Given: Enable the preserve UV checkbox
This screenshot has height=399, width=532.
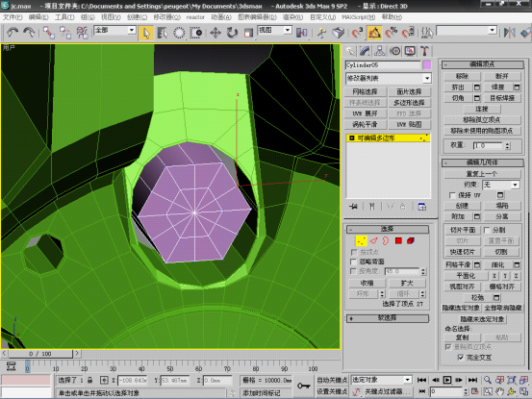Looking at the screenshot, I should pos(452,195).
